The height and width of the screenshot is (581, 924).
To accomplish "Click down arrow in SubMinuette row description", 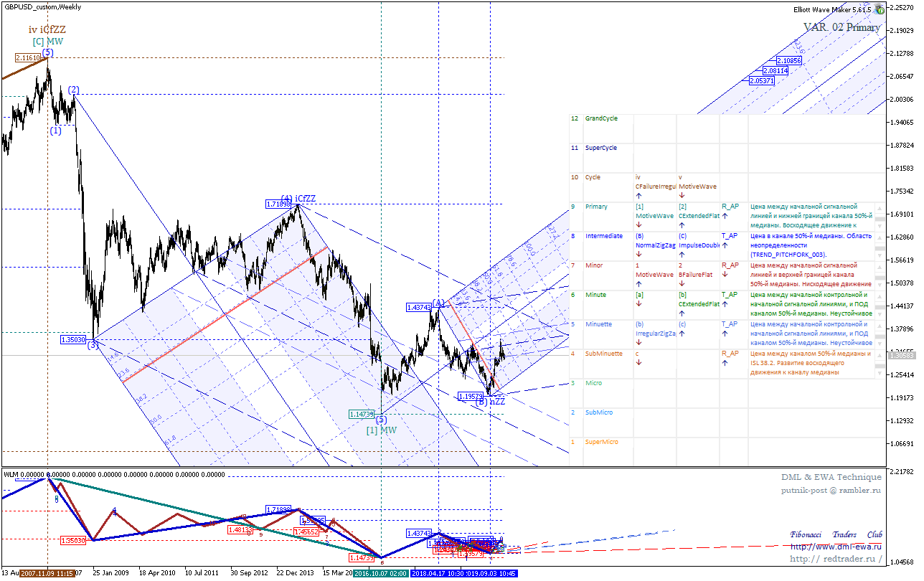I will 879,372.
